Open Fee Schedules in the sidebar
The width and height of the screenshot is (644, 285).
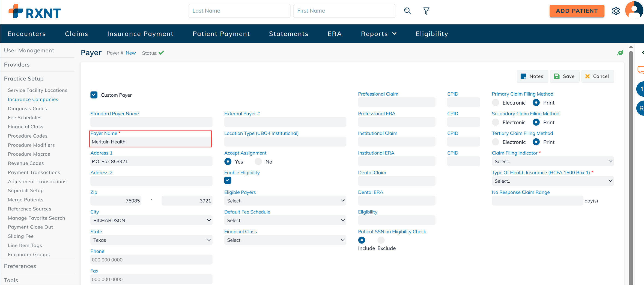pos(25,118)
